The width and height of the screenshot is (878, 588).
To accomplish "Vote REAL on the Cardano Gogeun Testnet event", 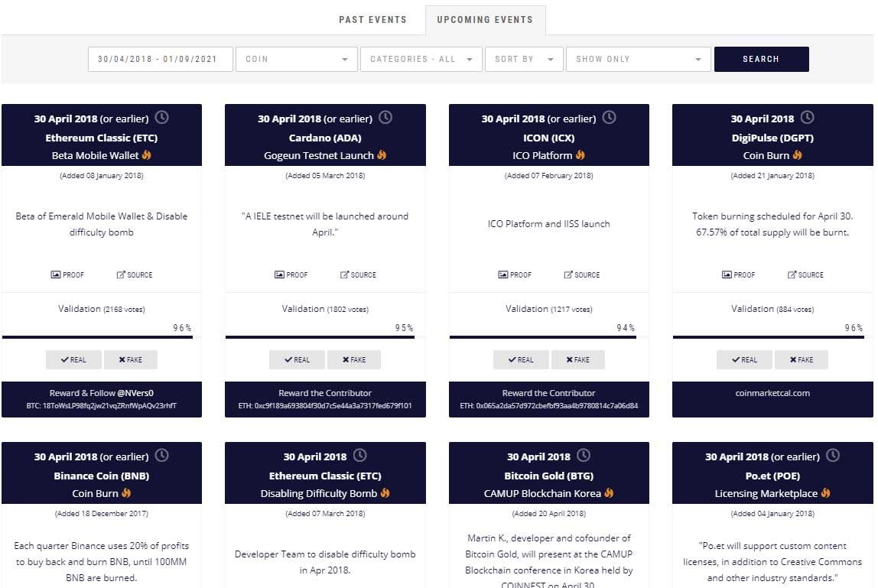I will pos(297,359).
